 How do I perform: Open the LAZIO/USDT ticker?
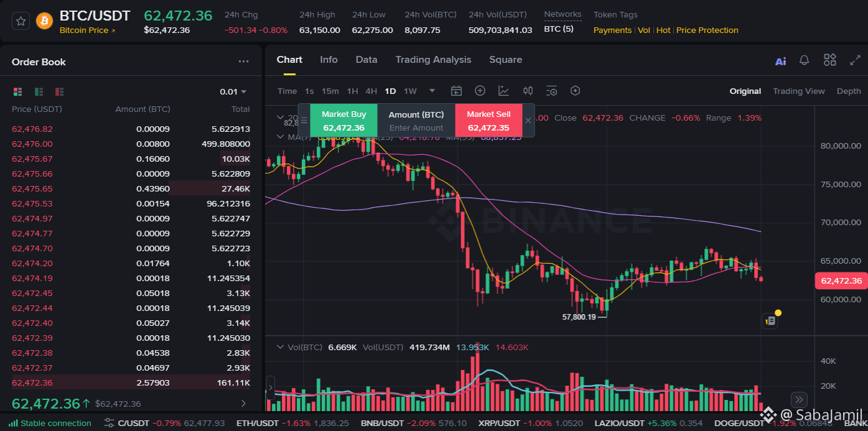pos(648,423)
